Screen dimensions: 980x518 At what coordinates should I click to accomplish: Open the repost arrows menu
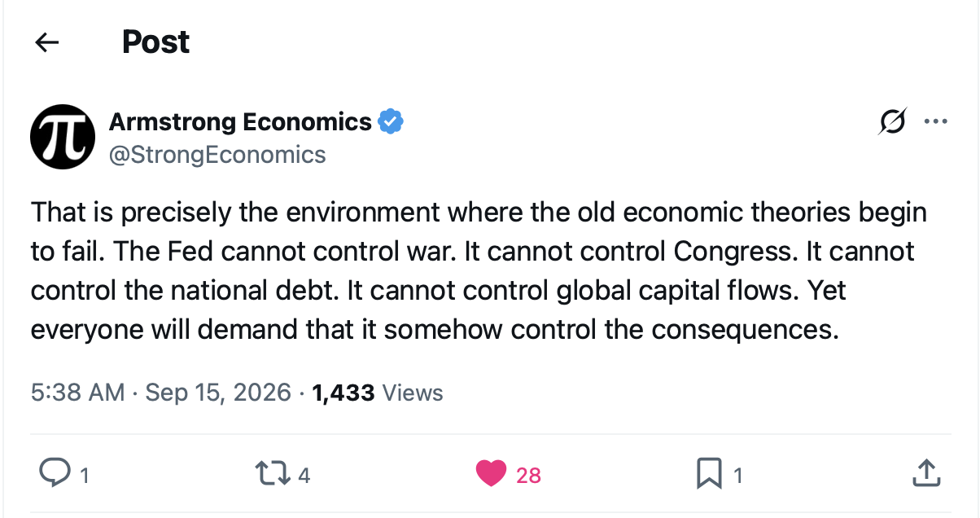pyautogui.click(x=272, y=473)
